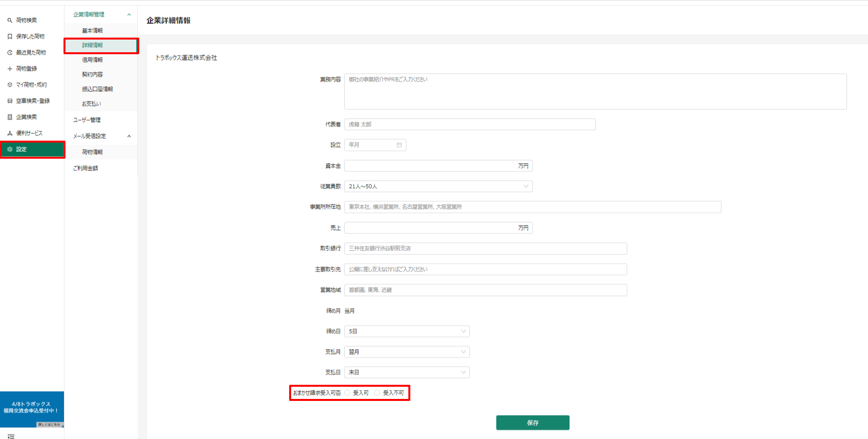The width and height of the screenshot is (868, 439).
Task: Click the 設立 year-month date field
Action: [x=375, y=145]
